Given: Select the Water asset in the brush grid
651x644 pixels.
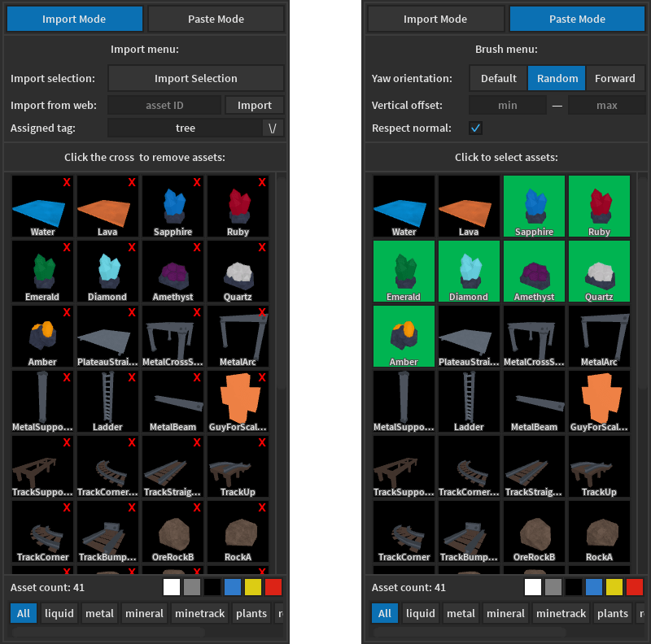Looking at the screenshot, I should [x=404, y=206].
